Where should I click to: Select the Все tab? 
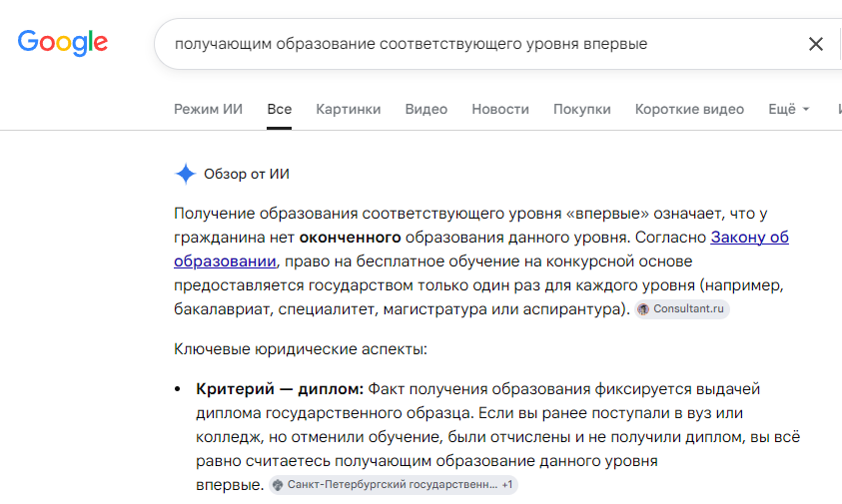pyautogui.click(x=280, y=109)
